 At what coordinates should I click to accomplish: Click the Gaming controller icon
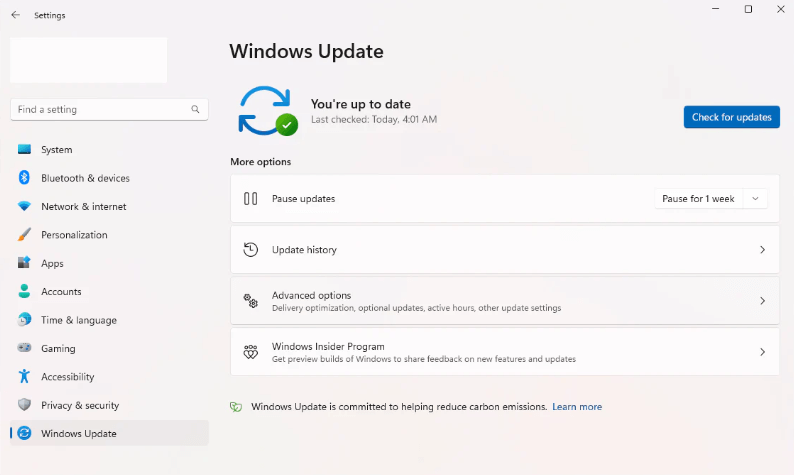[x=24, y=348]
